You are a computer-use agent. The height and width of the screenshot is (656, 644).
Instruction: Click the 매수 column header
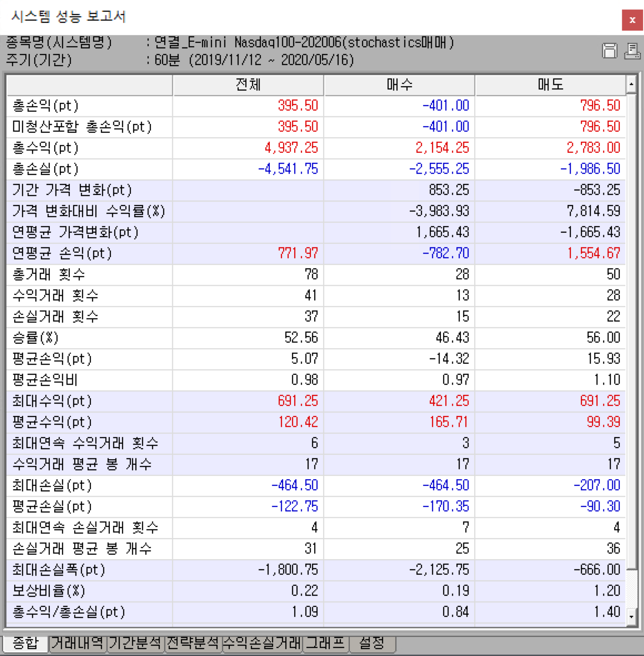click(399, 84)
